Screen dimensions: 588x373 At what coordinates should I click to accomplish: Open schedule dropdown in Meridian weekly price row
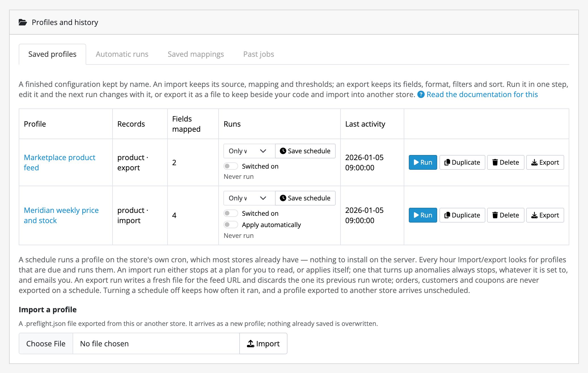click(x=249, y=198)
